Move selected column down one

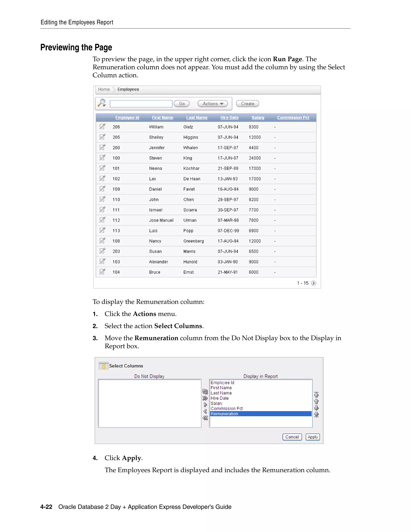(x=316, y=408)
